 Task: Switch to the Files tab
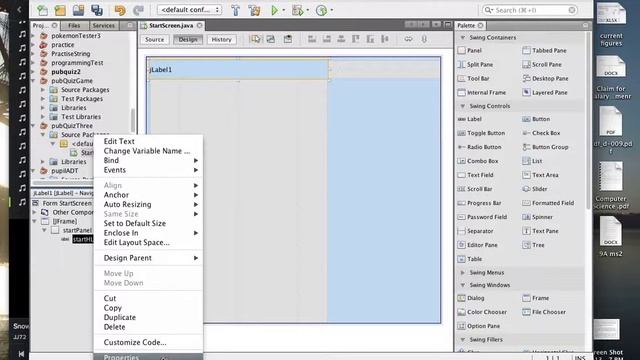(74, 26)
